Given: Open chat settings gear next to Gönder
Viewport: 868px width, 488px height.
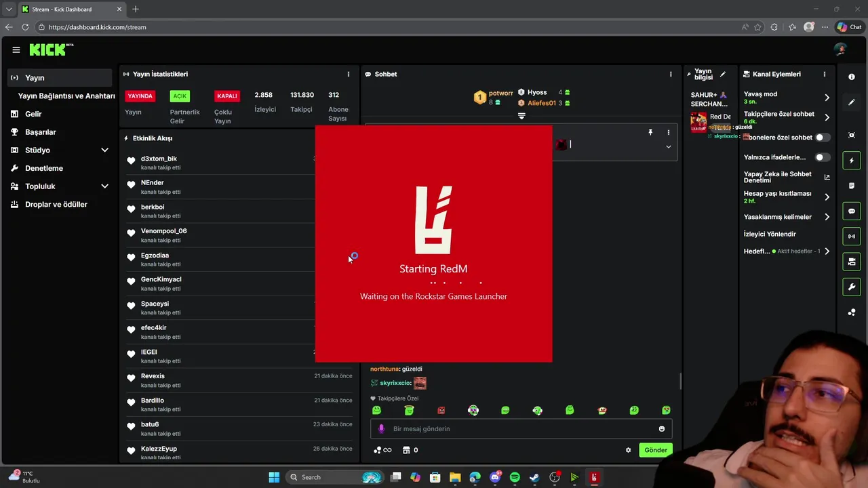Looking at the screenshot, I should (628, 450).
